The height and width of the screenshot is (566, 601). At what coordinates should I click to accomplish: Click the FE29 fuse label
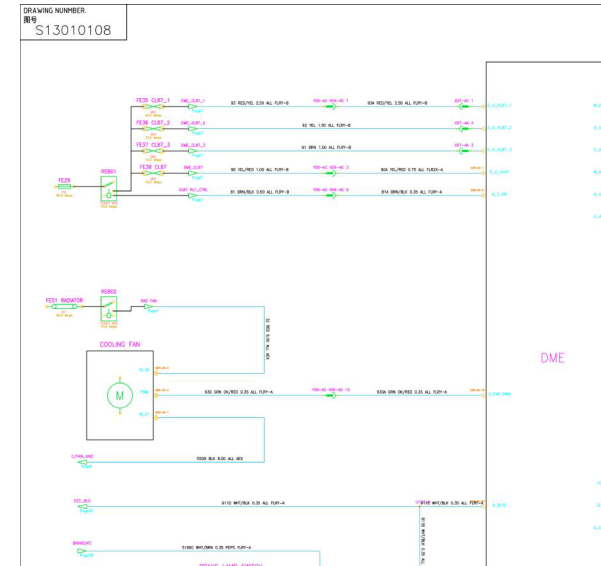tap(64, 180)
